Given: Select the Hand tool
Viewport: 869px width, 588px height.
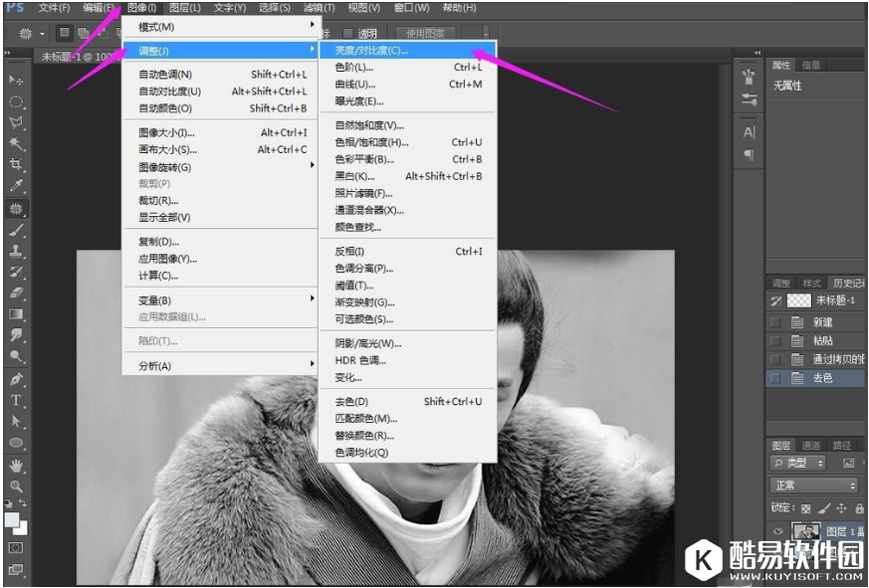Looking at the screenshot, I should (17, 465).
